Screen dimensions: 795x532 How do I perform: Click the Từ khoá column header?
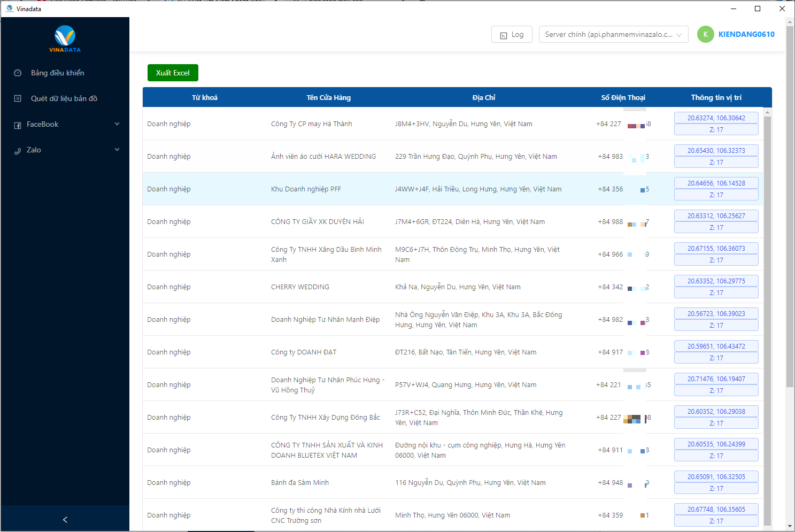point(205,97)
